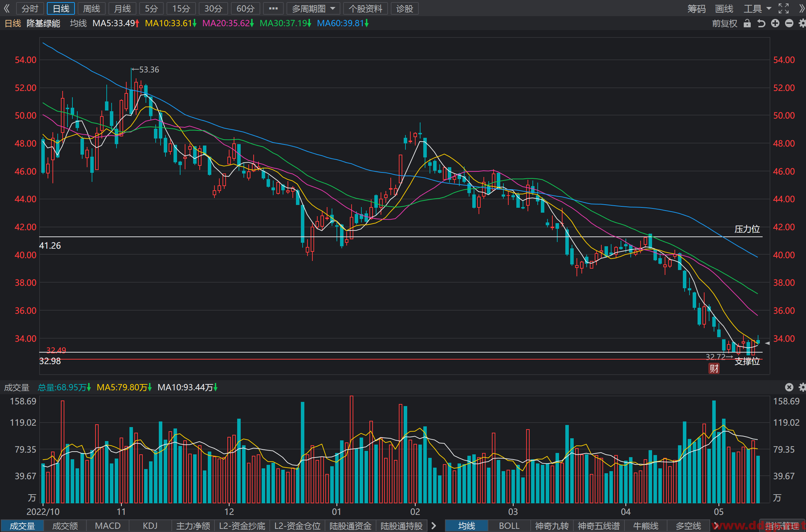Switch to 周线 weekly chart
806x532 pixels.
92,8
